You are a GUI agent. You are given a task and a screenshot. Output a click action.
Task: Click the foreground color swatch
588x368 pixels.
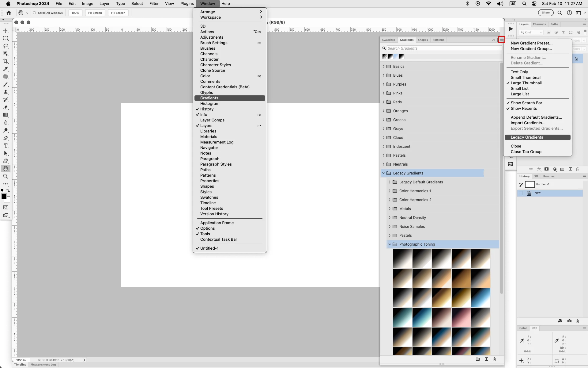[4, 197]
